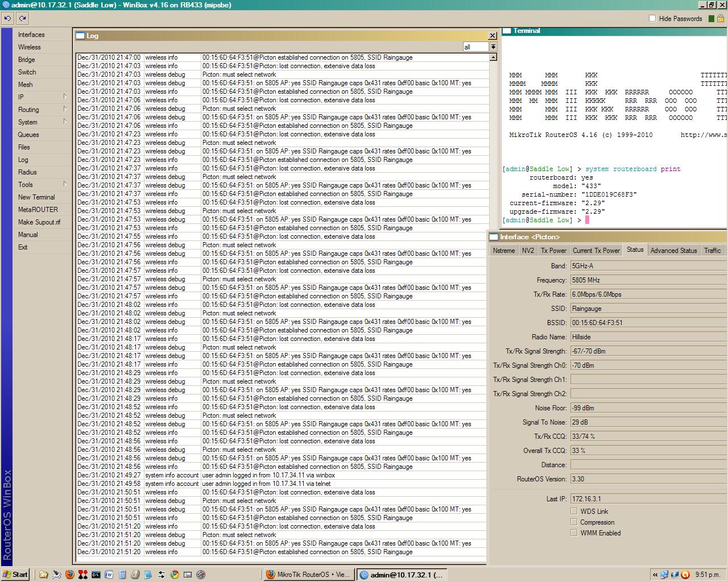
Task: Open Chrome from the quick launch bar
Action: click(x=174, y=575)
